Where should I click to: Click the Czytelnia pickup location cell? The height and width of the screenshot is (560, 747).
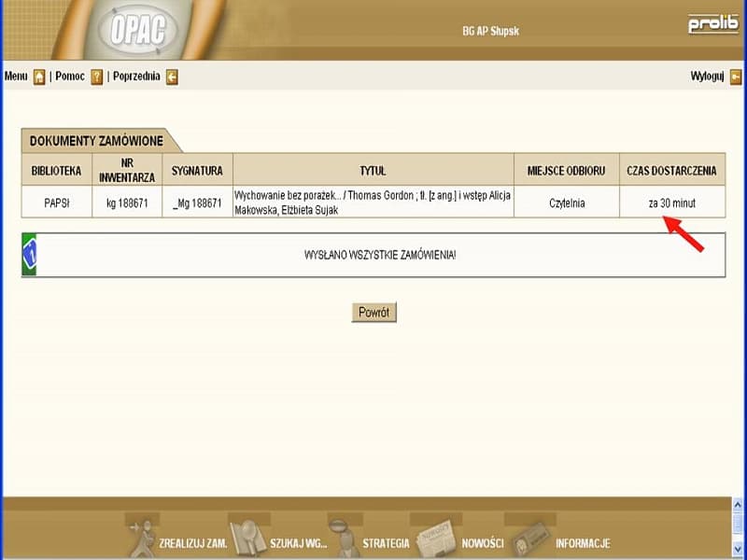coord(567,203)
